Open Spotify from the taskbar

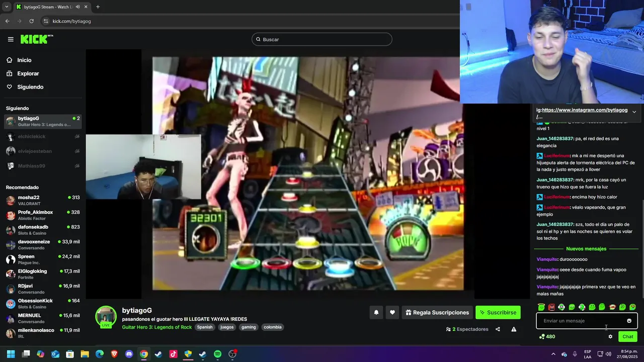point(217,354)
